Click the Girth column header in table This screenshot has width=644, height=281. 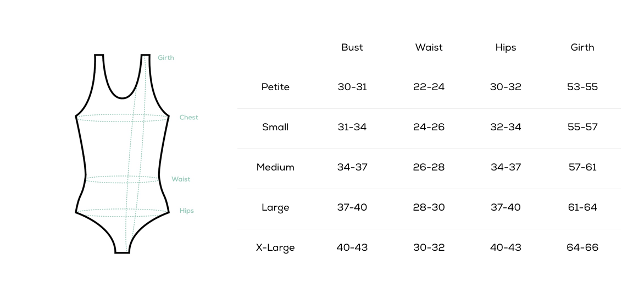[x=582, y=47]
